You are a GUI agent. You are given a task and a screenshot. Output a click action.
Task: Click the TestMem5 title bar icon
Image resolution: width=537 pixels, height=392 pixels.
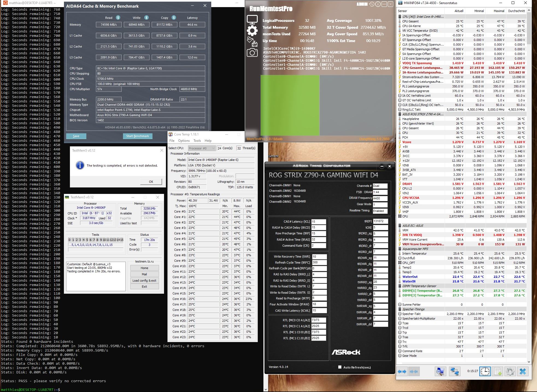pos(67,197)
